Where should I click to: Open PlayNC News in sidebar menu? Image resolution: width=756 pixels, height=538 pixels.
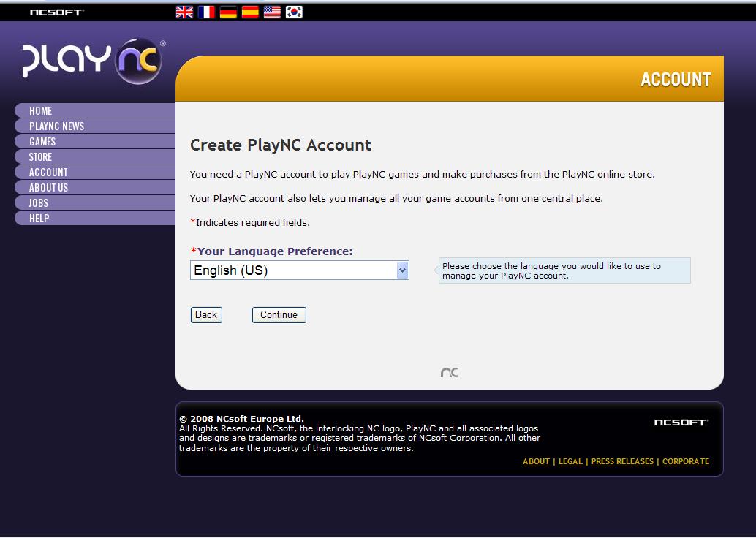click(96, 126)
